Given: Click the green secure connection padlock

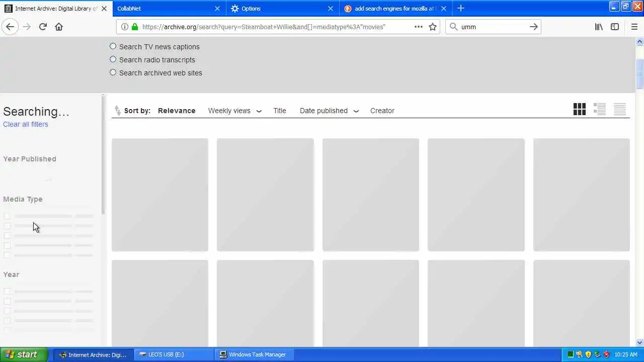Looking at the screenshot, I should (x=134, y=27).
